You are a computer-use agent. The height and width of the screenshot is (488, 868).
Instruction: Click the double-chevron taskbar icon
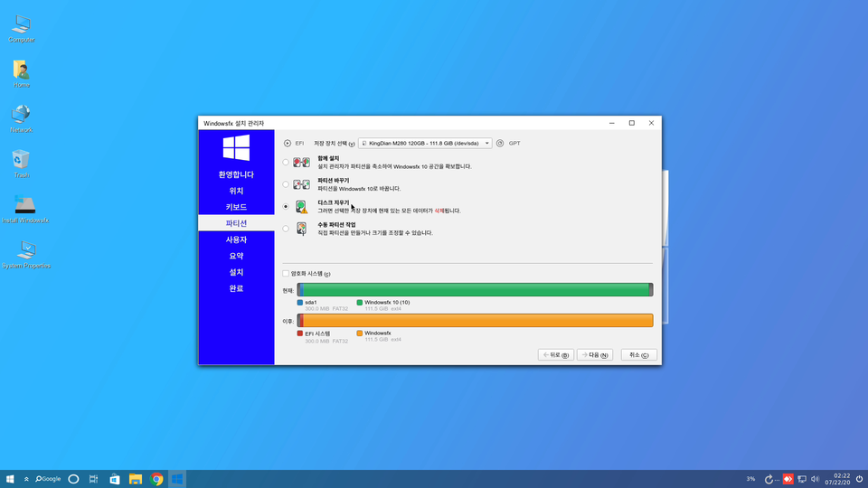26,479
